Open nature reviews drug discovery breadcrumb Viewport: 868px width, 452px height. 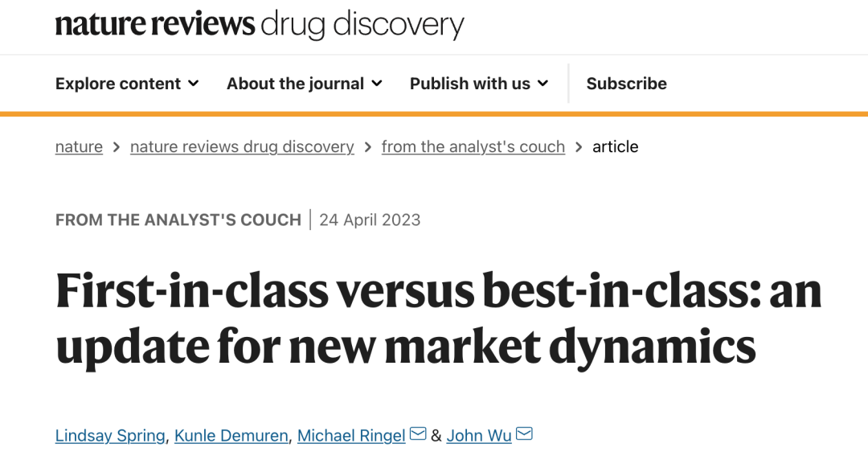coord(242,147)
